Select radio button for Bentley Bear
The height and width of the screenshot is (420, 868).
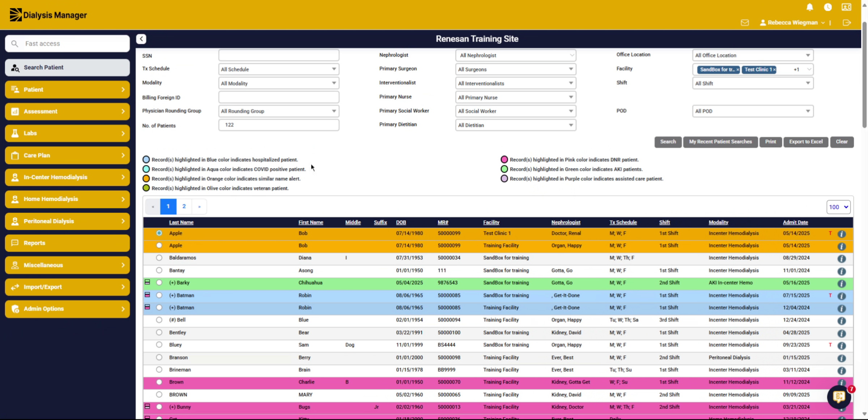coord(159,332)
